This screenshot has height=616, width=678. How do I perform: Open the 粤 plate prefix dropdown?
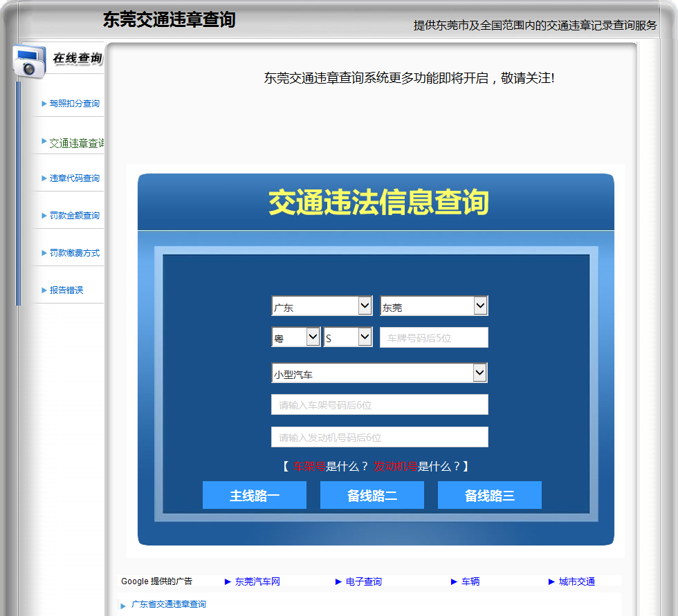tap(296, 337)
